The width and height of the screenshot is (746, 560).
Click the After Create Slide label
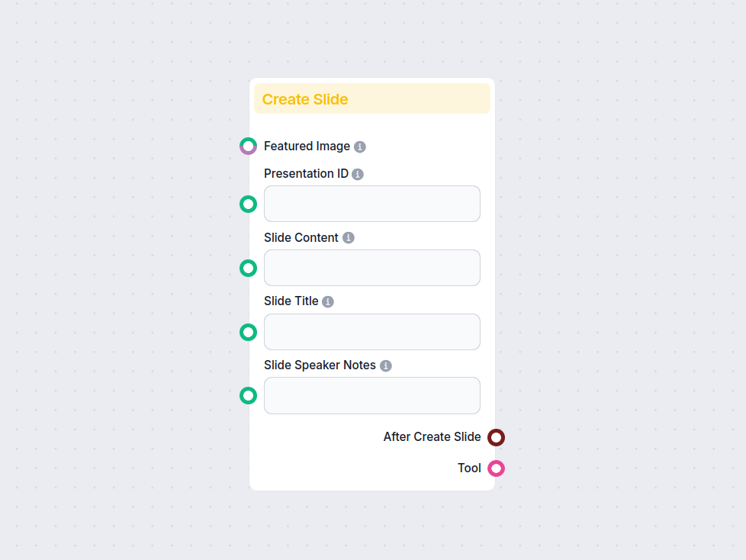pos(432,437)
